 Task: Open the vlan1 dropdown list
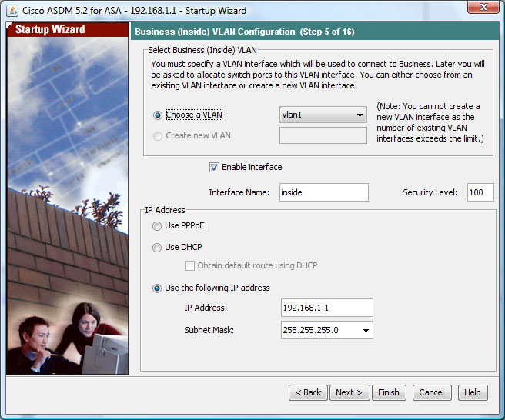[323, 115]
